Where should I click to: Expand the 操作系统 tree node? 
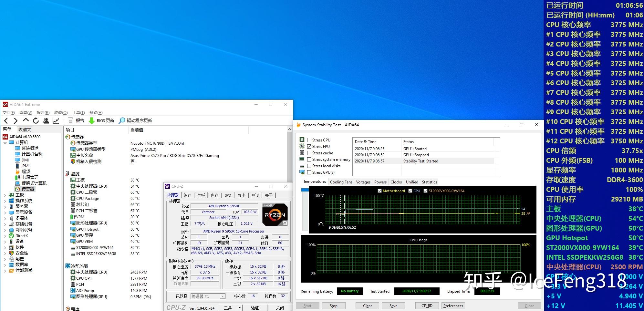click(x=5, y=201)
